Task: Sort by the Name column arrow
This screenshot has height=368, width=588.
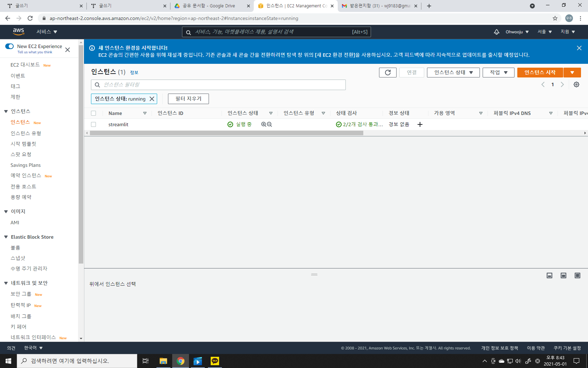Action: pyautogui.click(x=145, y=113)
